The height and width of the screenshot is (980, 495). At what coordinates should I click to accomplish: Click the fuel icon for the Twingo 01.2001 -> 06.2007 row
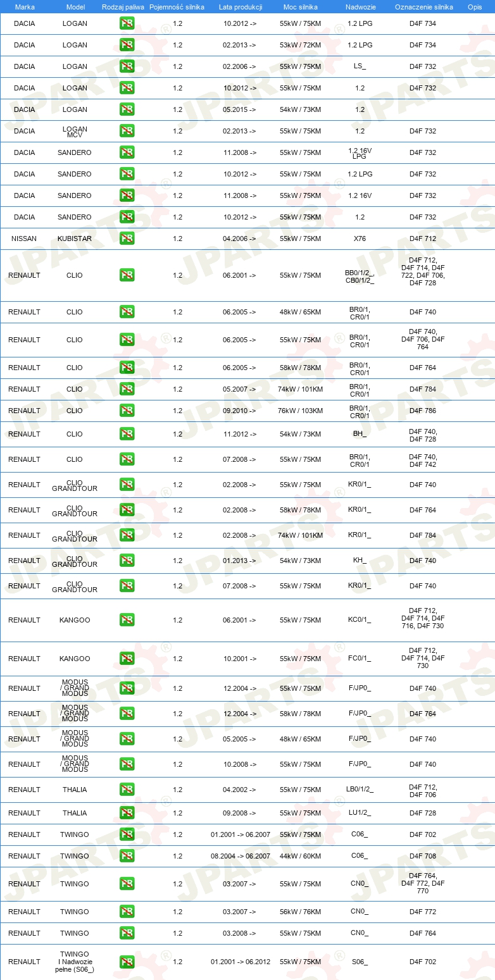point(127,834)
